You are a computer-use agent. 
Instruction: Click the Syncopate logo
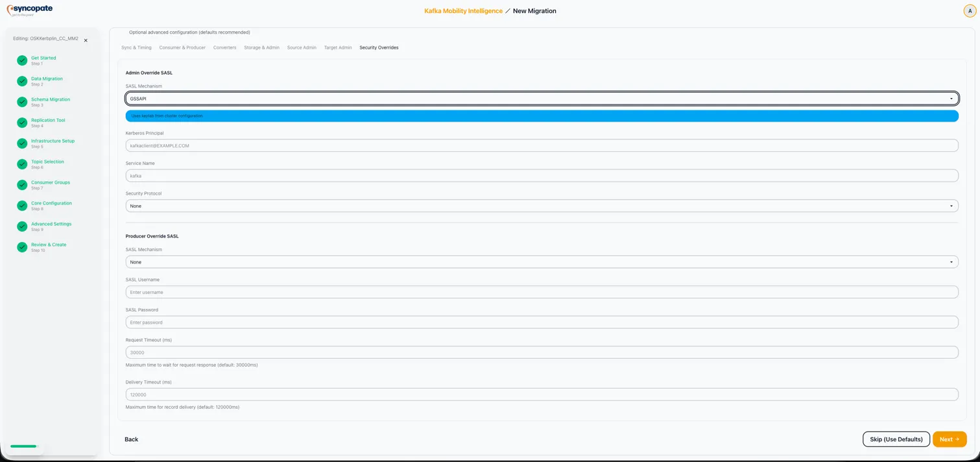[x=30, y=10]
